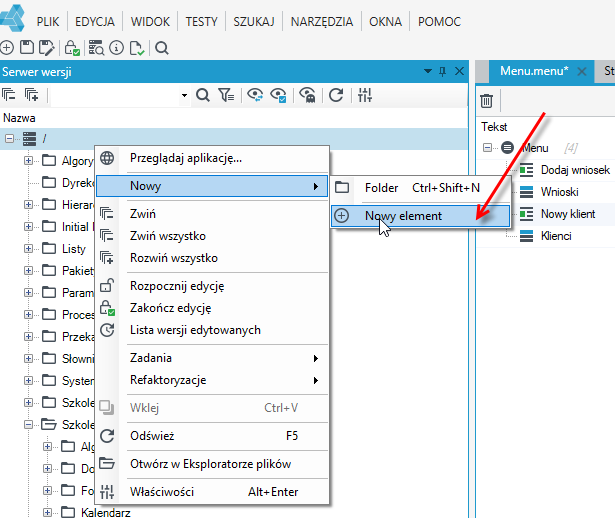Click the document with checkmark icon

137,48
